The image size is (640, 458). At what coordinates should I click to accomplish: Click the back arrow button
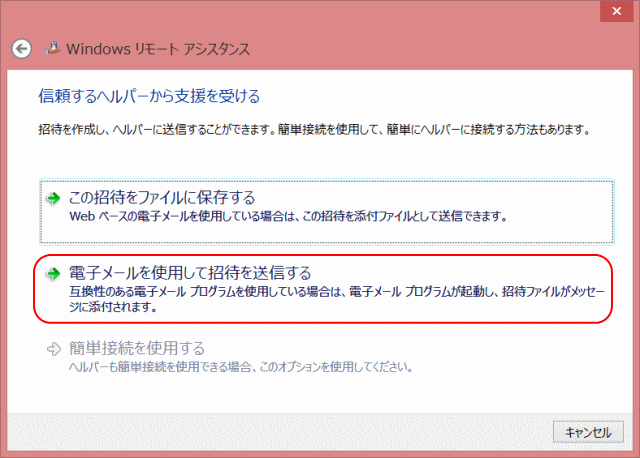point(21,49)
